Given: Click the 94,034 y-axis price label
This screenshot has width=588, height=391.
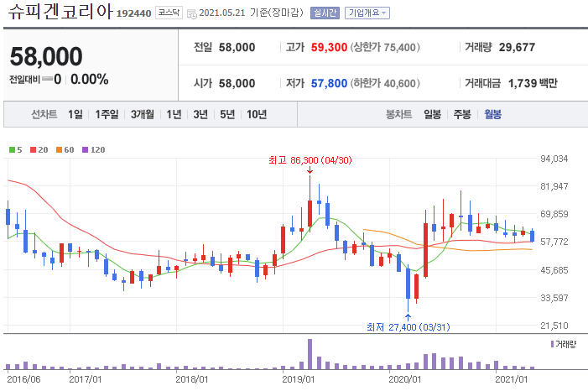Looking at the screenshot, I should 554,159.
